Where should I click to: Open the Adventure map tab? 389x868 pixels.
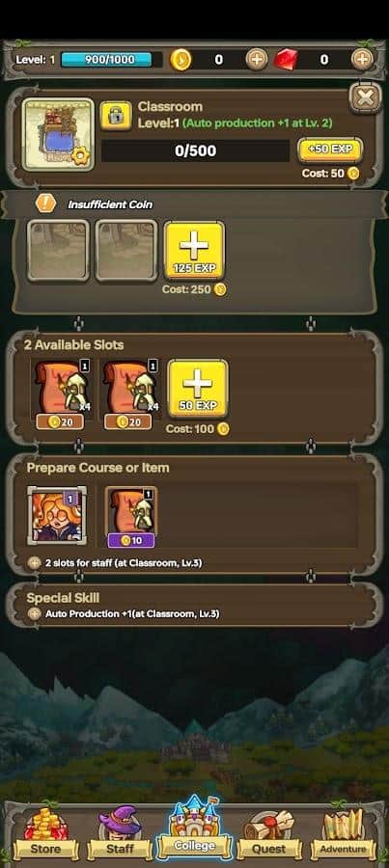[x=343, y=834]
